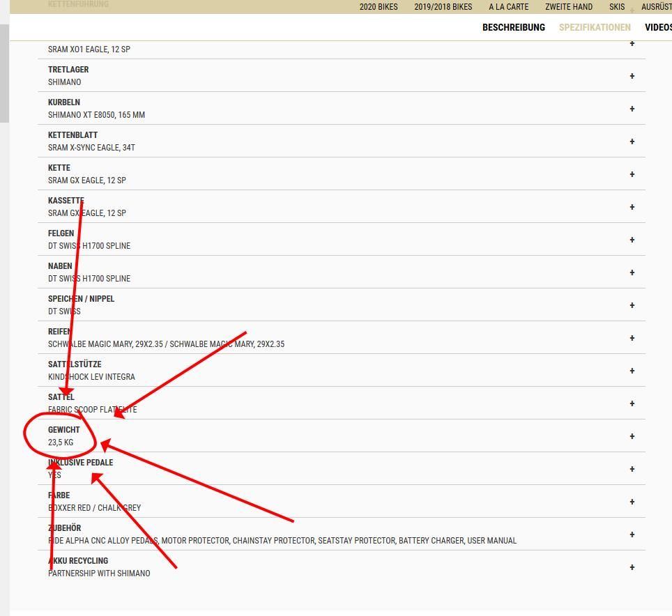This screenshot has height=616, width=672.
Task: Select the Schwalbe Magic Mary tire value
Action: [167, 344]
